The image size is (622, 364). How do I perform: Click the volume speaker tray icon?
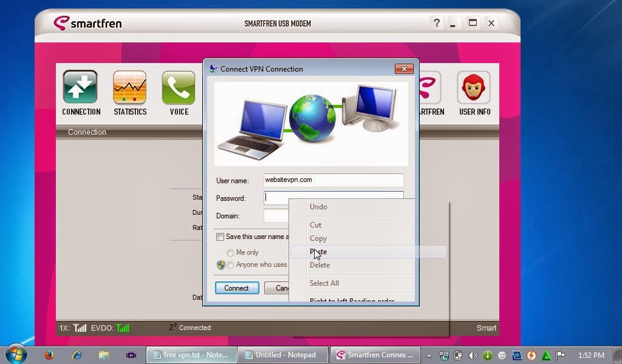point(473,356)
